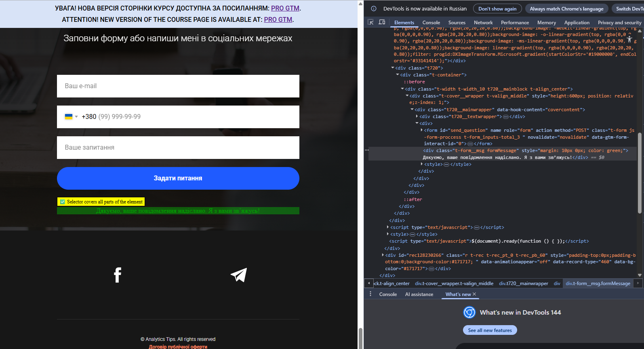Select the What's new drawer tab

pyautogui.click(x=458, y=294)
